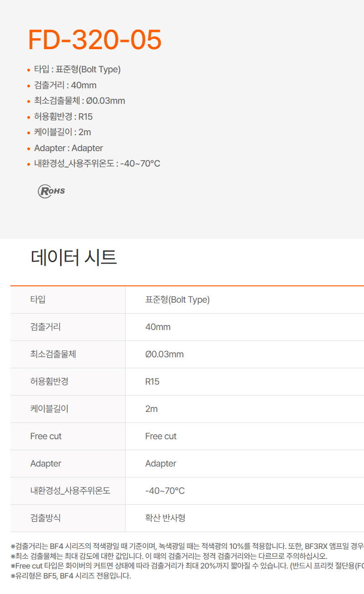
Task: Click the FD-320-05 product title
Action: click(x=95, y=40)
